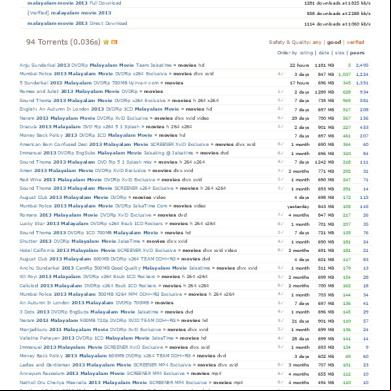Order results by peers
This screenshot has width=391, height=391.
click(x=357, y=53)
